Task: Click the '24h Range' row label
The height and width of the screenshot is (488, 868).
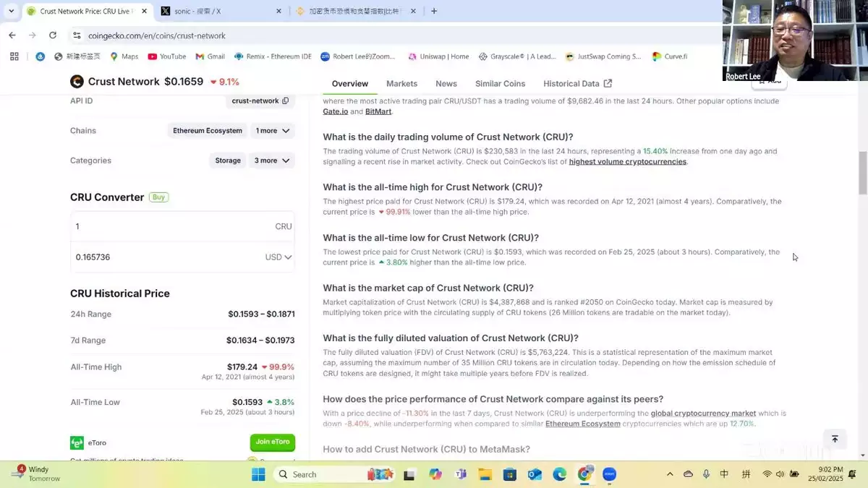Action: pyautogui.click(x=91, y=314)
